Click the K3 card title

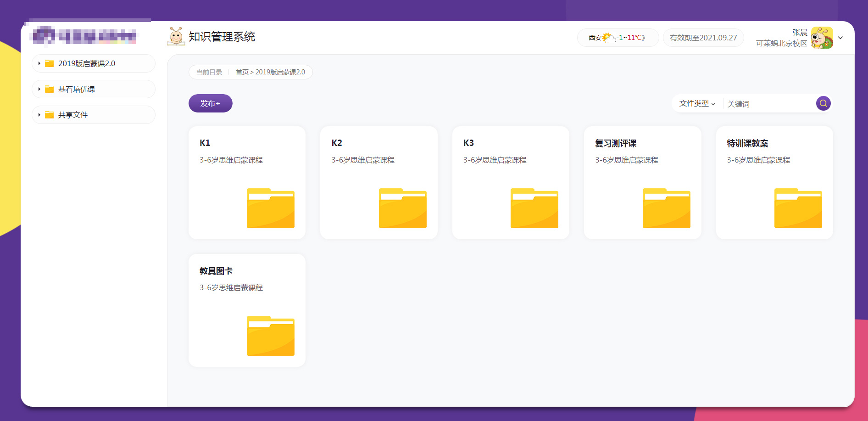(468, 143)
